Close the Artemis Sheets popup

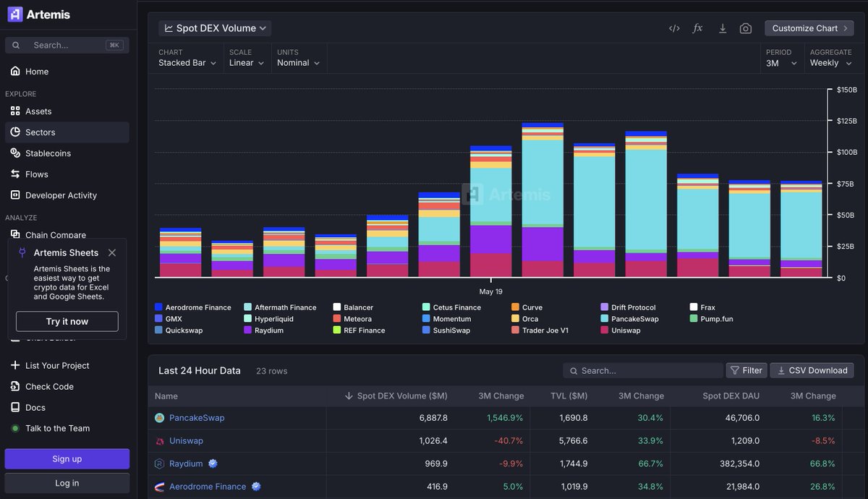111,253
